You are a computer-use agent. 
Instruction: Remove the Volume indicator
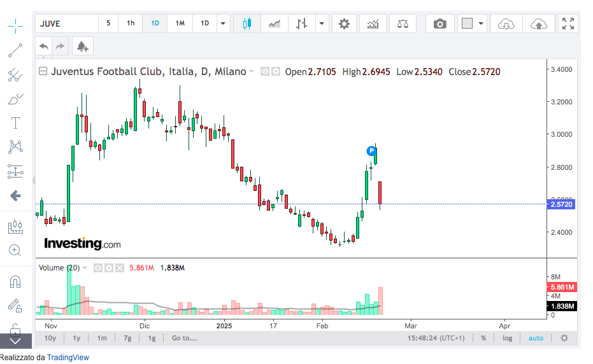point(120,268)
